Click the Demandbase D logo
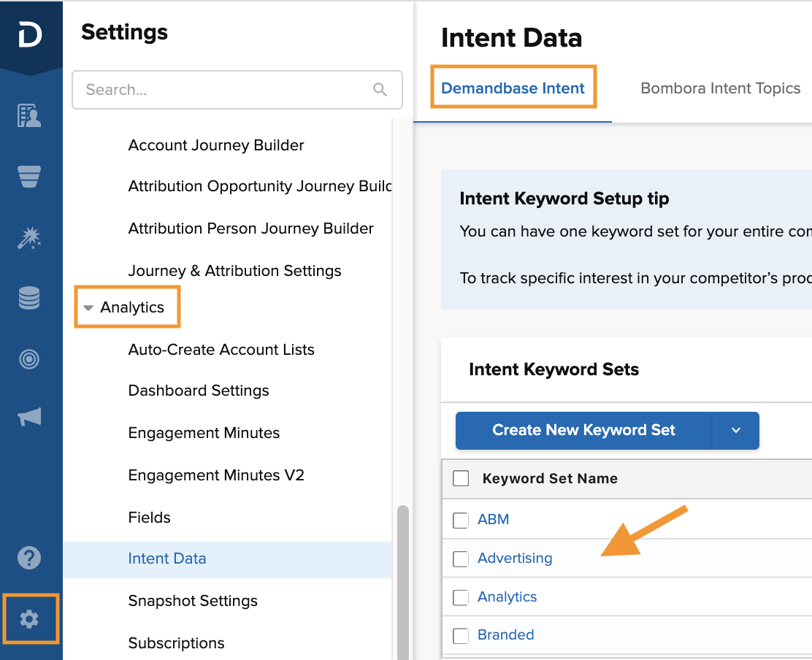 (30, 35)
